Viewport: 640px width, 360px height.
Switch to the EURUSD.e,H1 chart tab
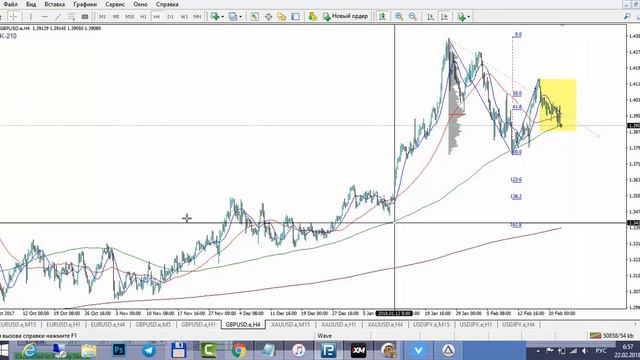[x=63, y=324]
